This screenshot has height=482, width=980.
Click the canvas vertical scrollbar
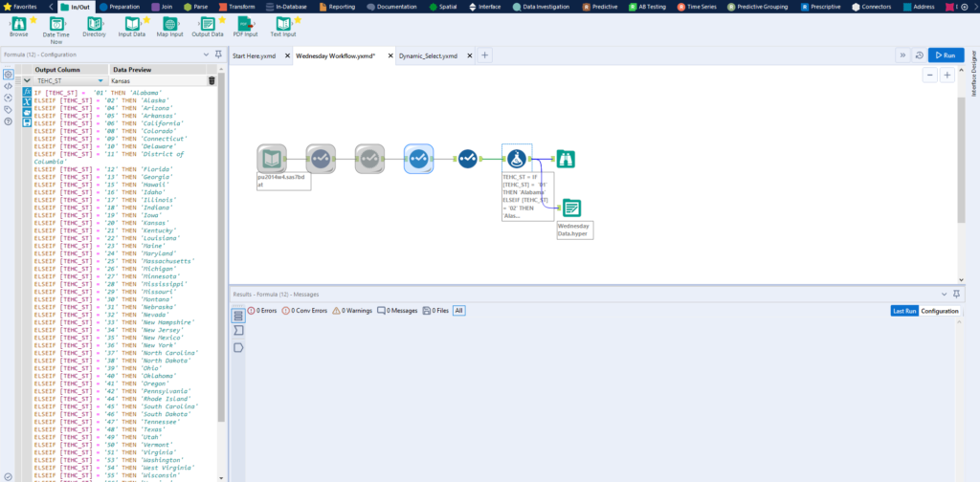tap(961, 160)
